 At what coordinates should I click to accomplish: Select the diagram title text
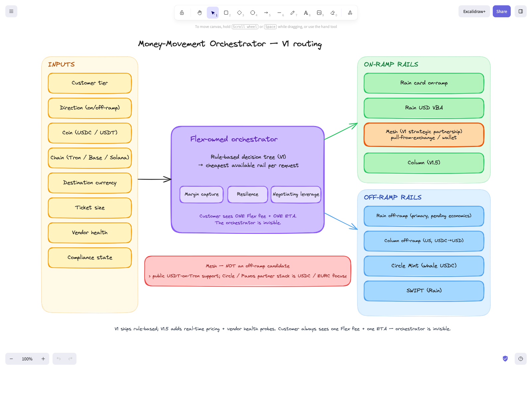[x=230, y=44]
